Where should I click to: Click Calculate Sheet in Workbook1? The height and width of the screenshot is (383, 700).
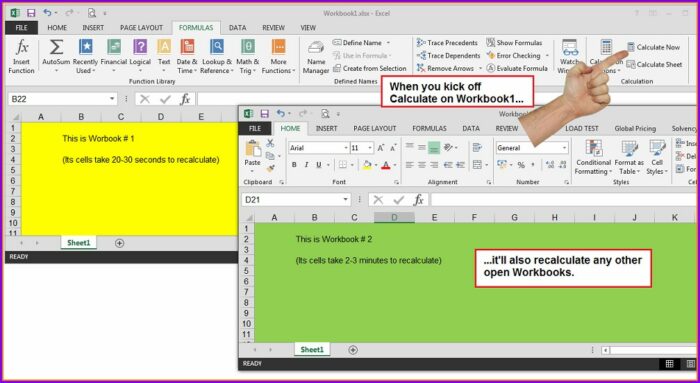(x=654, y=64)
